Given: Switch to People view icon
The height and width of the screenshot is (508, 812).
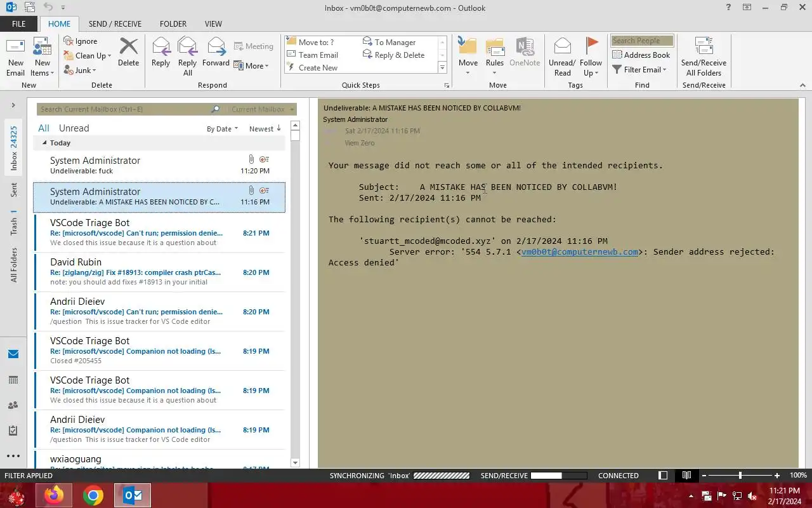Looking at the screenshot, I should coord(13,405).
